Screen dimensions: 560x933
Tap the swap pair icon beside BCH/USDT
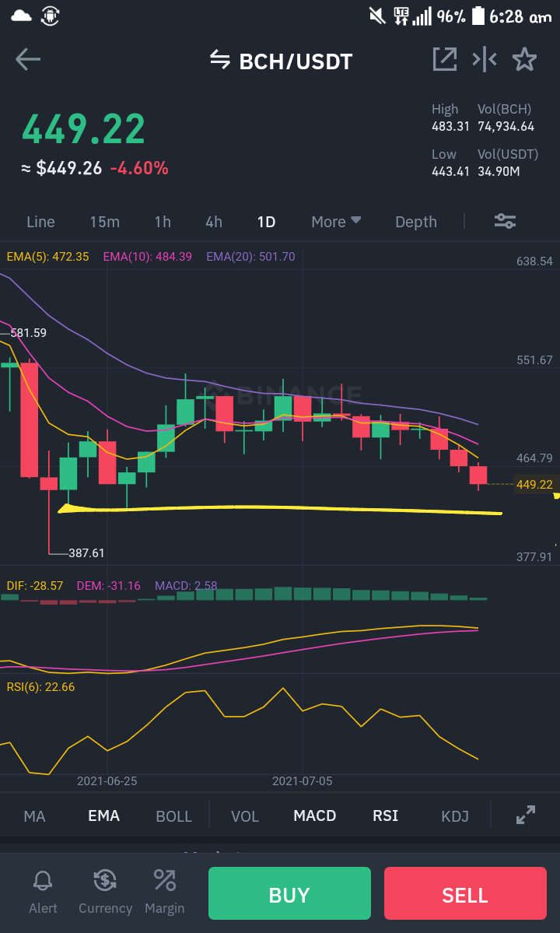coord(220,59)
